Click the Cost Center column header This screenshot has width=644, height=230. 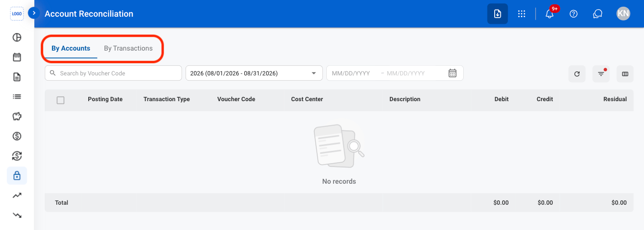coord(307,99)
